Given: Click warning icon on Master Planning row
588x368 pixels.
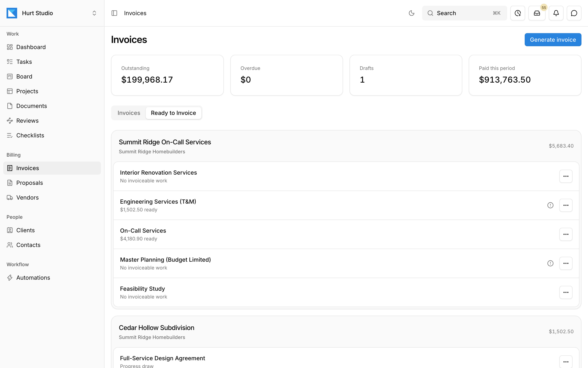Looking at the screenshot, I should coord(550,263).
